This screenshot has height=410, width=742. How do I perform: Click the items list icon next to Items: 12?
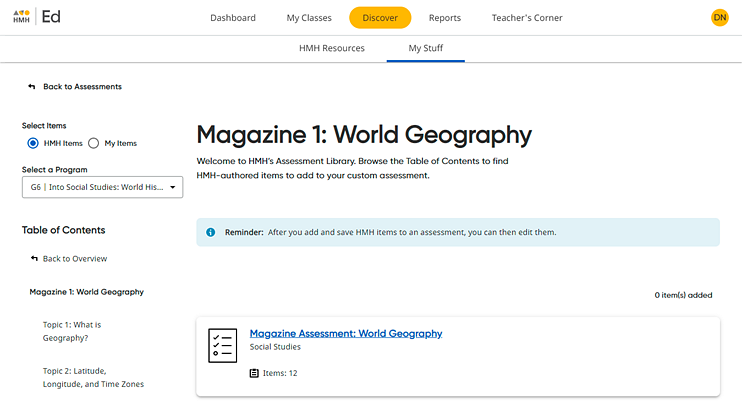(254, 373)
